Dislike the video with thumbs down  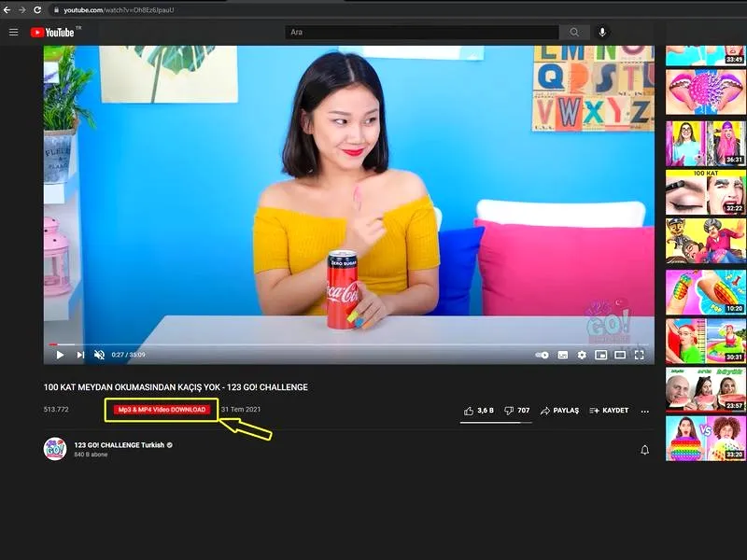coord(516,411)
